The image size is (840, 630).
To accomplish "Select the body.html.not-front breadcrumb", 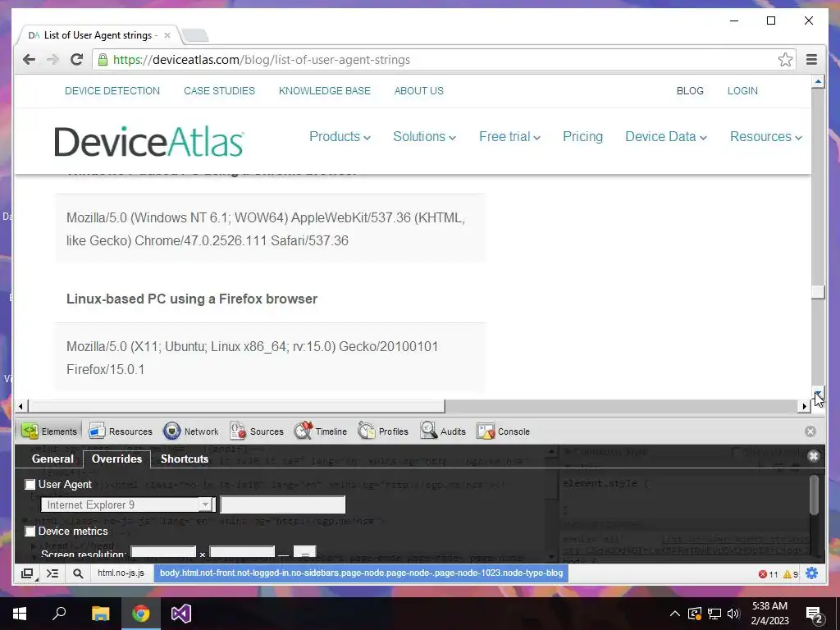I will tap(361, 573).
